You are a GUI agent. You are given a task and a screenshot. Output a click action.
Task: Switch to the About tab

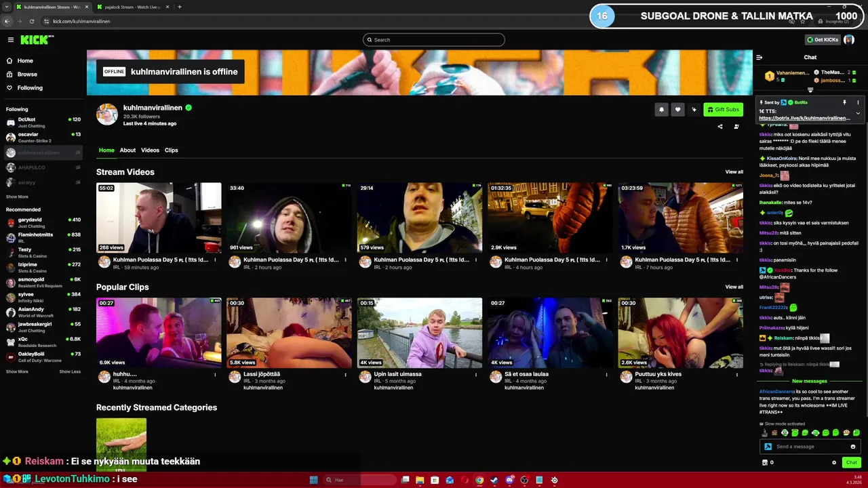coord(127,150)
